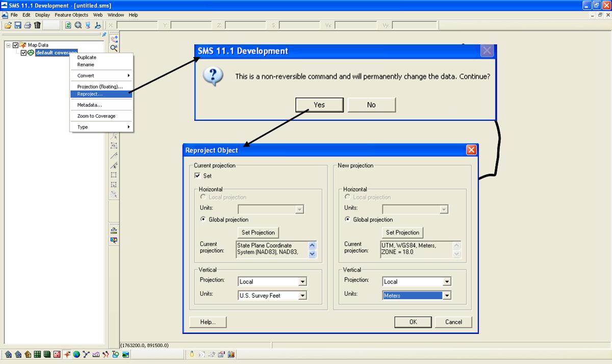
Task: Click Cancel in Reproject Object dialog
Action: click(x=453, y=322)
